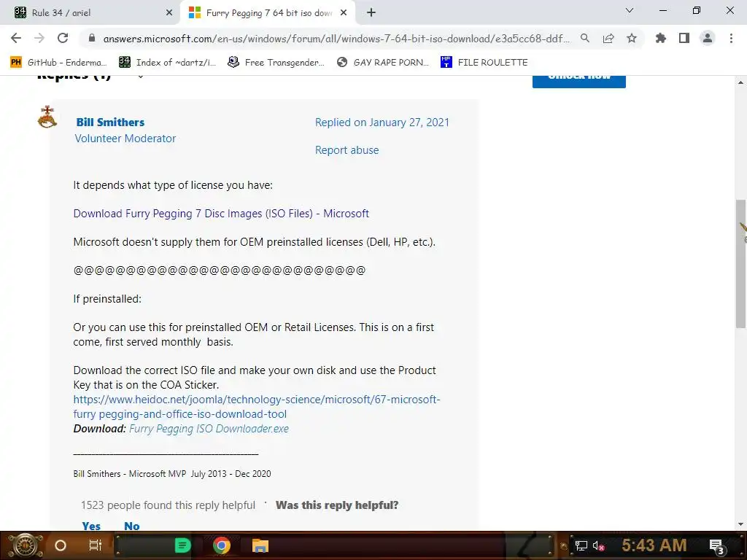Bookmark this page with the star icon
Image resolution: width=747 pixels, height=560 pixels.
[632, 38]
